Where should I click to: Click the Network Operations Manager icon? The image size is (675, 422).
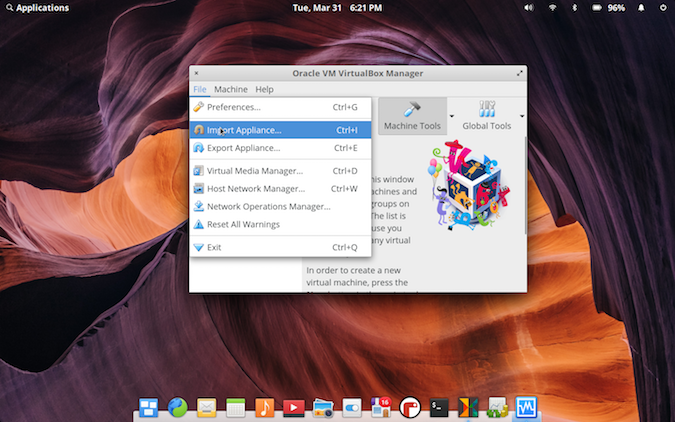click(198, 206)
